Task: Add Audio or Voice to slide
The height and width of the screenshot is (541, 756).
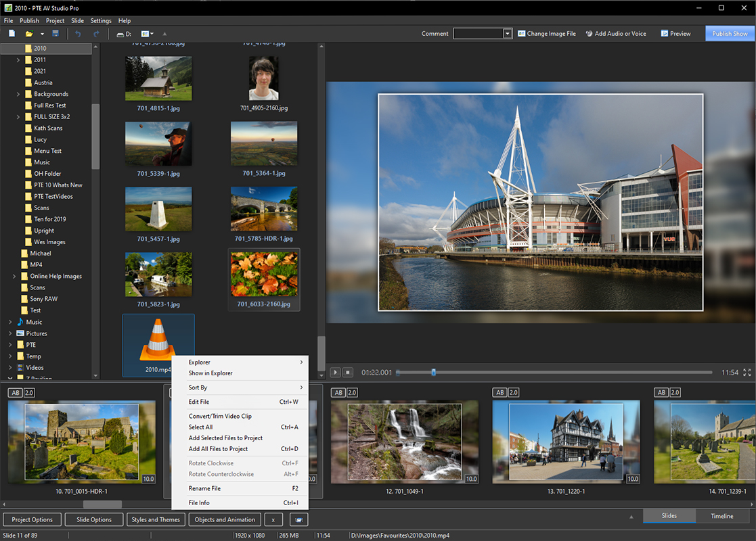Action: click(x=616, y=34)
